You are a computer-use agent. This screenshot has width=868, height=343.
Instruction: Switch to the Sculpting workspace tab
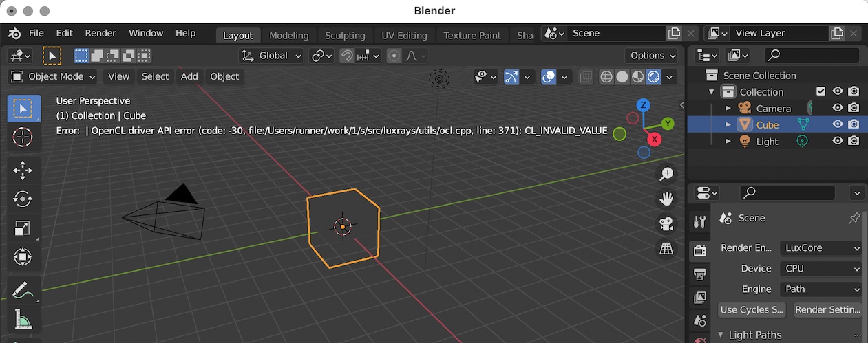345,35
